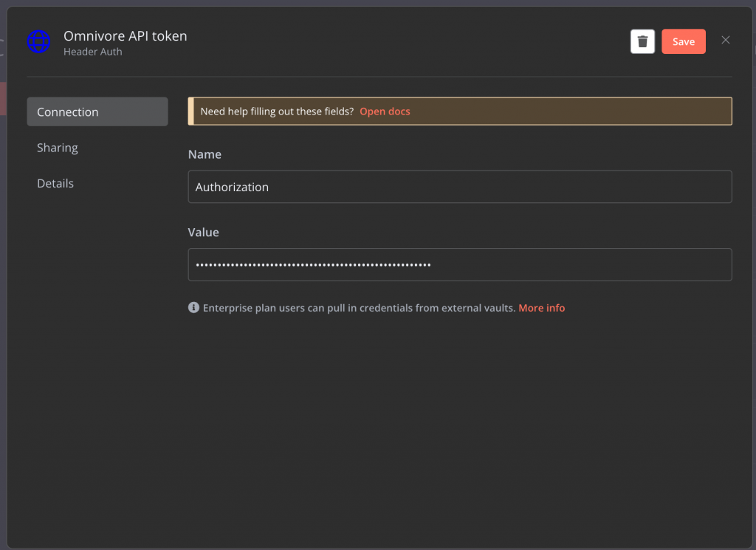This screenshot has height=550, width=756.
Task: Click the Value field label
Action: [204, 233]
